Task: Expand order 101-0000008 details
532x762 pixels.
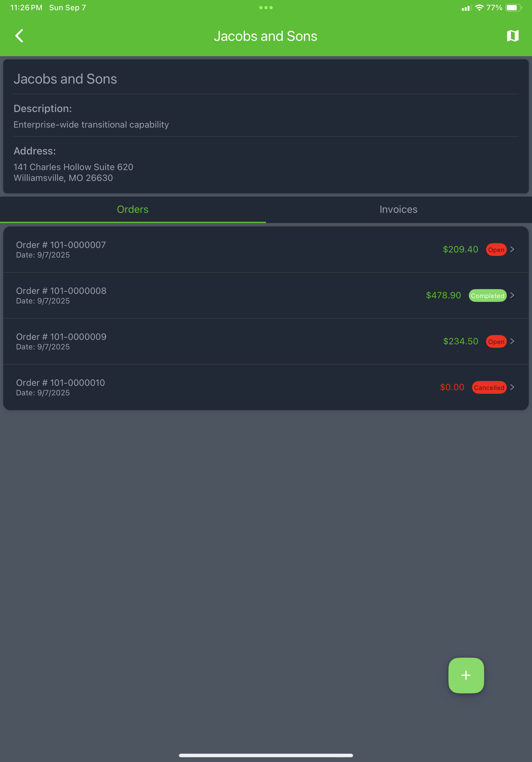Action: 513,295
